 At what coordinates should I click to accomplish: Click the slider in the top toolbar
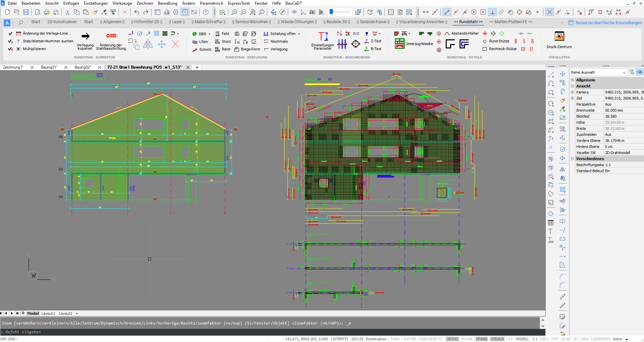point(332,12)
